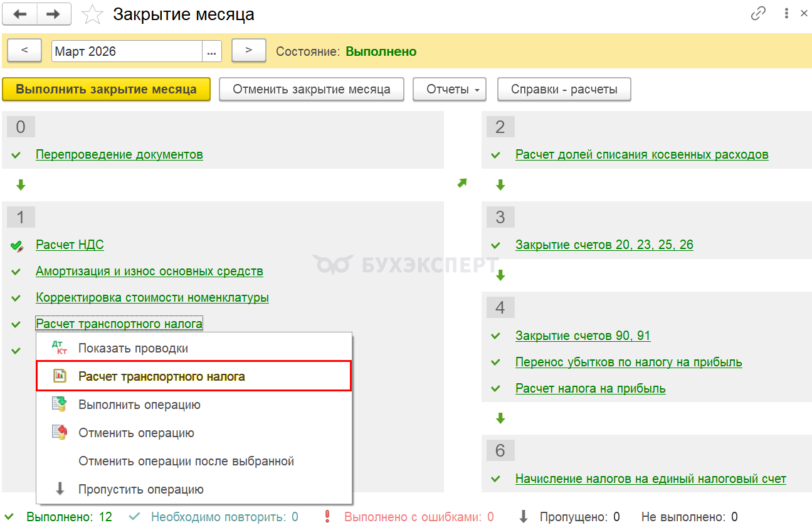The image size is (812, 530).
Task: Click checkmark icon beside Амортизация и износ
Action: [16, 272]
